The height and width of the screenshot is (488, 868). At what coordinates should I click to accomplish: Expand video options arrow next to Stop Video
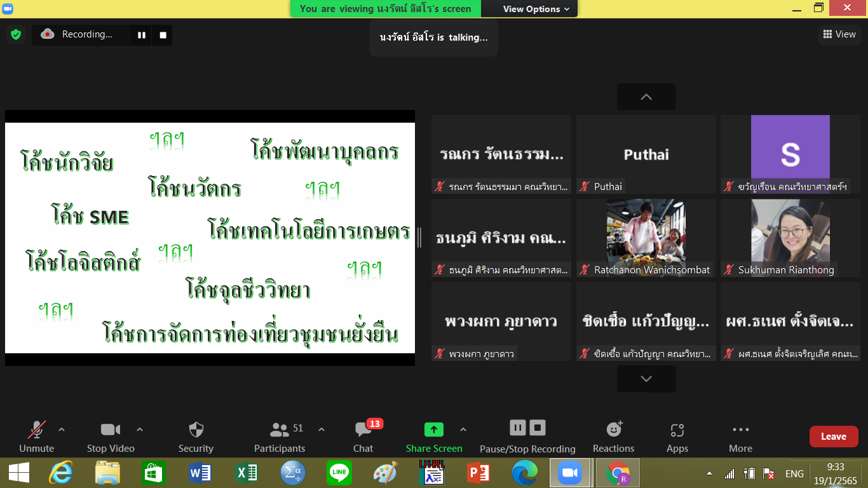[140, 430]
